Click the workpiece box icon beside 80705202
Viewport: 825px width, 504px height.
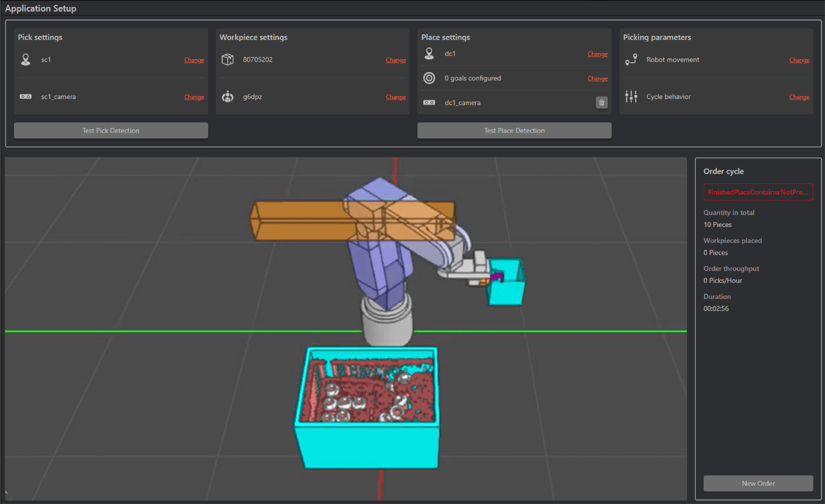click(227, 60)
